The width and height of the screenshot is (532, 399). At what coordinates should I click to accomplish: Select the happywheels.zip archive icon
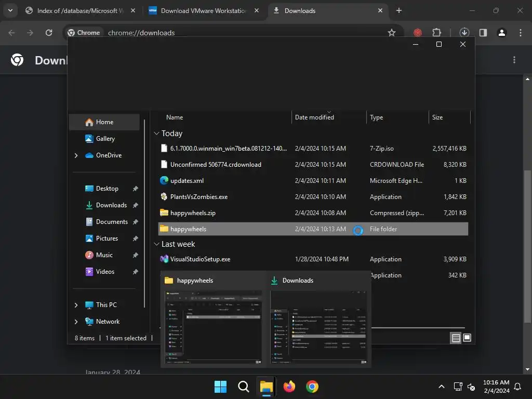click(164, 212)
